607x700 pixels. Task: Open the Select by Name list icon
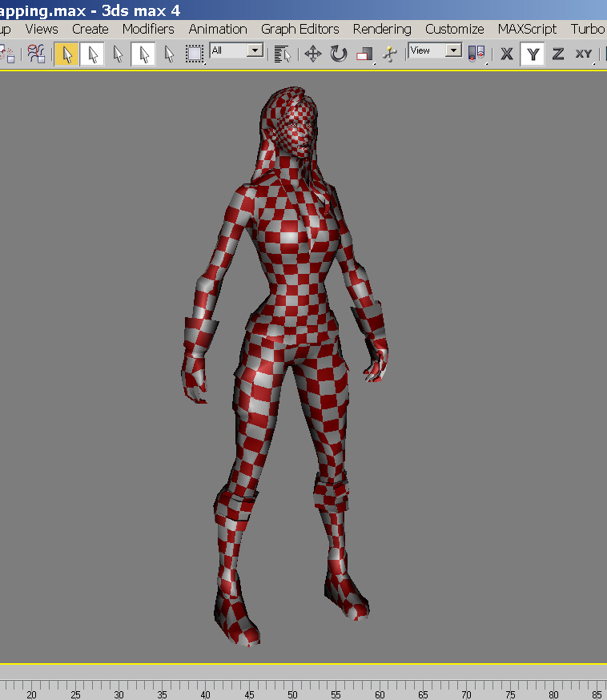point(281,54)
